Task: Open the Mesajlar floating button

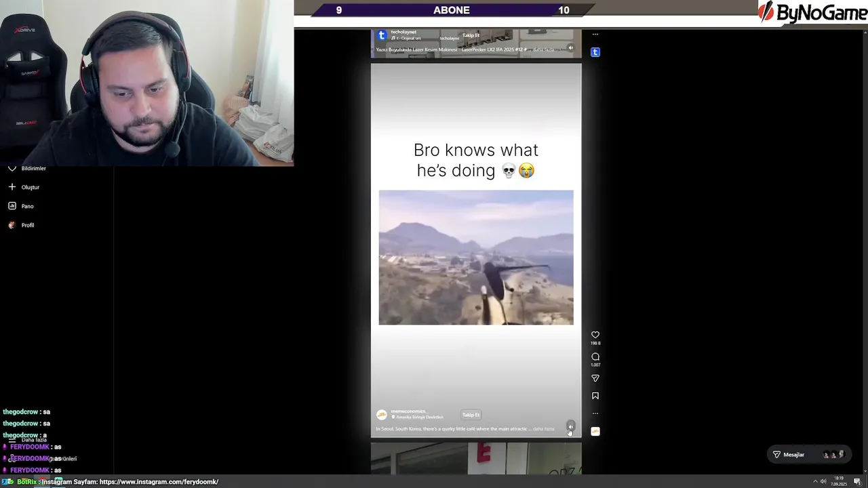Action: click(810, 455)
